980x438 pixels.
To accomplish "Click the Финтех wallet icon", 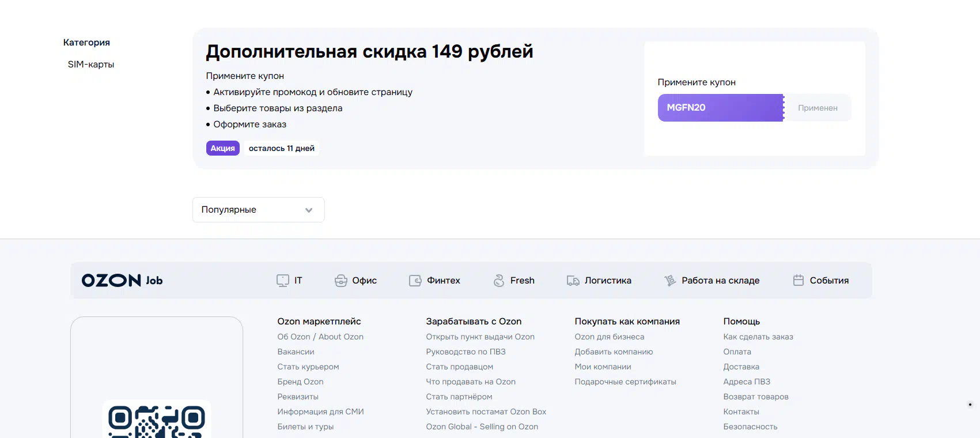I will 415,281.
